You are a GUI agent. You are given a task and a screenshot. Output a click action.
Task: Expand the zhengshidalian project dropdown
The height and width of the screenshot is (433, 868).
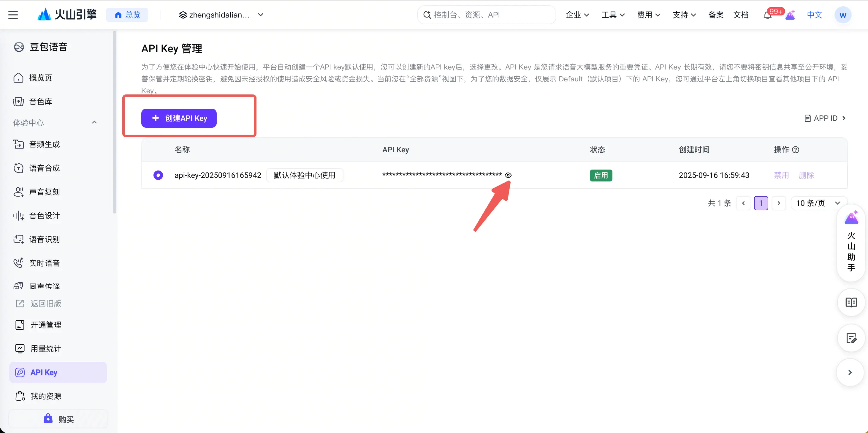click(221, 15)
